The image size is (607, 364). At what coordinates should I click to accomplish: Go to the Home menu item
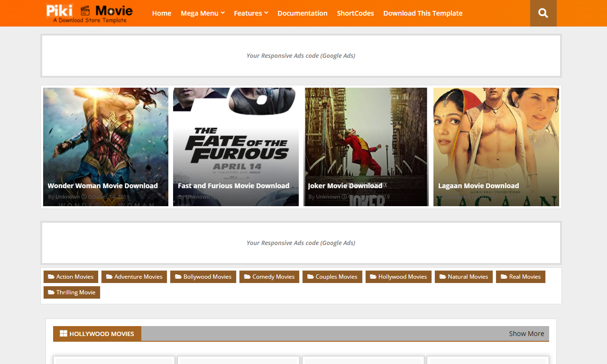point(162,13)
